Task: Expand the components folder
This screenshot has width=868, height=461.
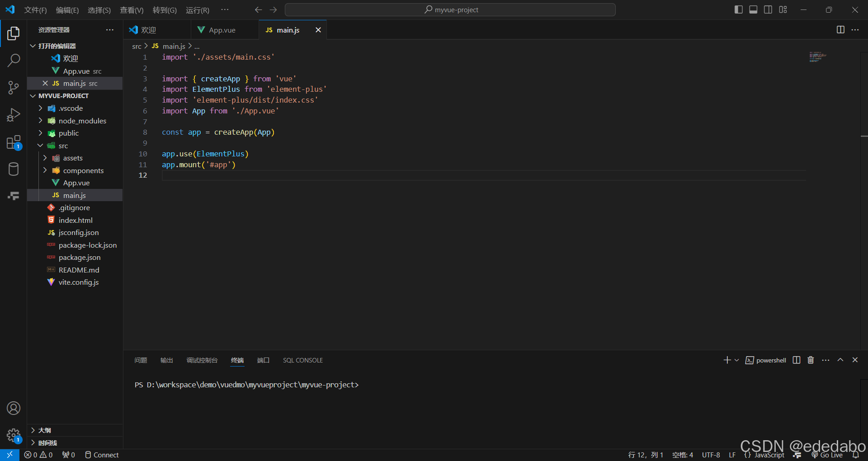Action: 45,170
